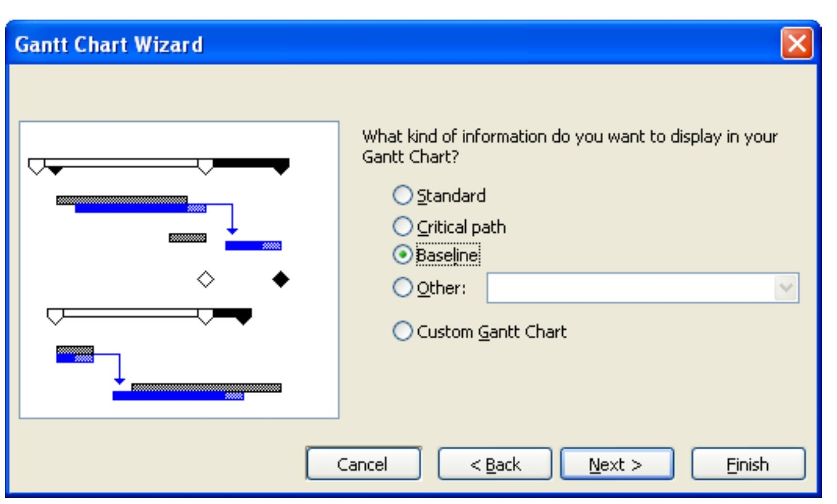Click the white diamond milestone in preview

[206, 280]
